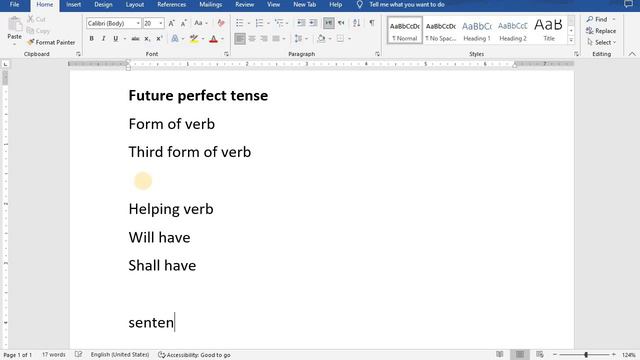Open the line spacing dropdown

point(300,39)
